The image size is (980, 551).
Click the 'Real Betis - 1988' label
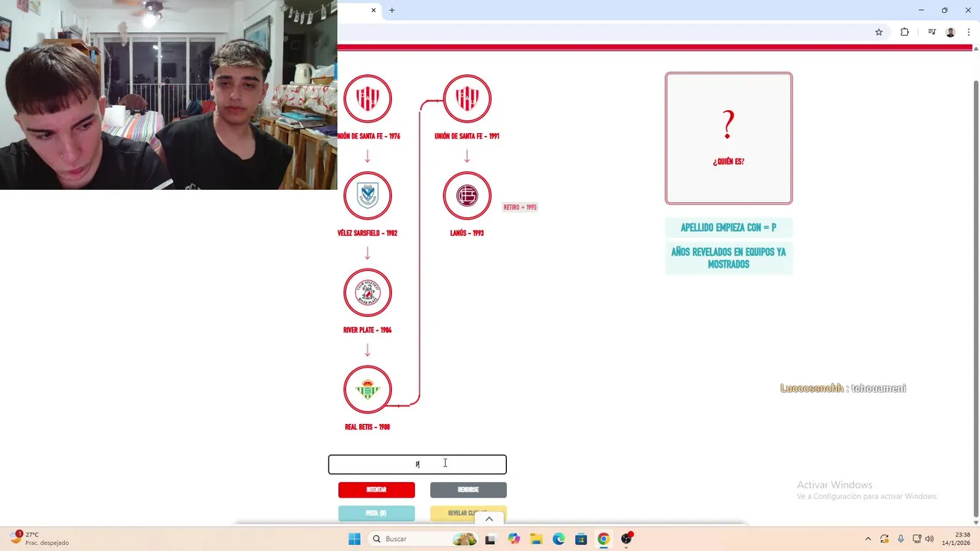click(x=367, y=427)
